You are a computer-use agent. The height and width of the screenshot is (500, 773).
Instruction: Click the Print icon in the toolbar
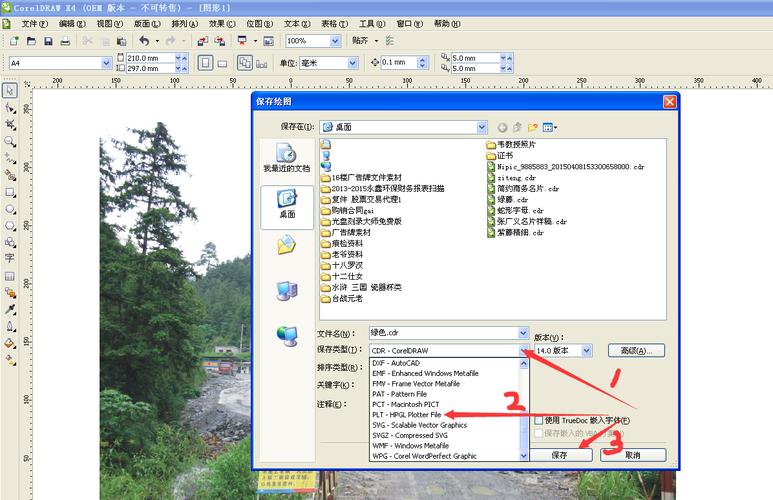[65, 41]
